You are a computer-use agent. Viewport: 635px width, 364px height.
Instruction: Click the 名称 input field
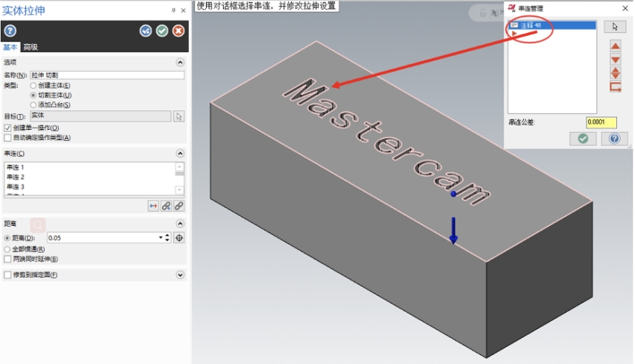click(x=107, y=75)
